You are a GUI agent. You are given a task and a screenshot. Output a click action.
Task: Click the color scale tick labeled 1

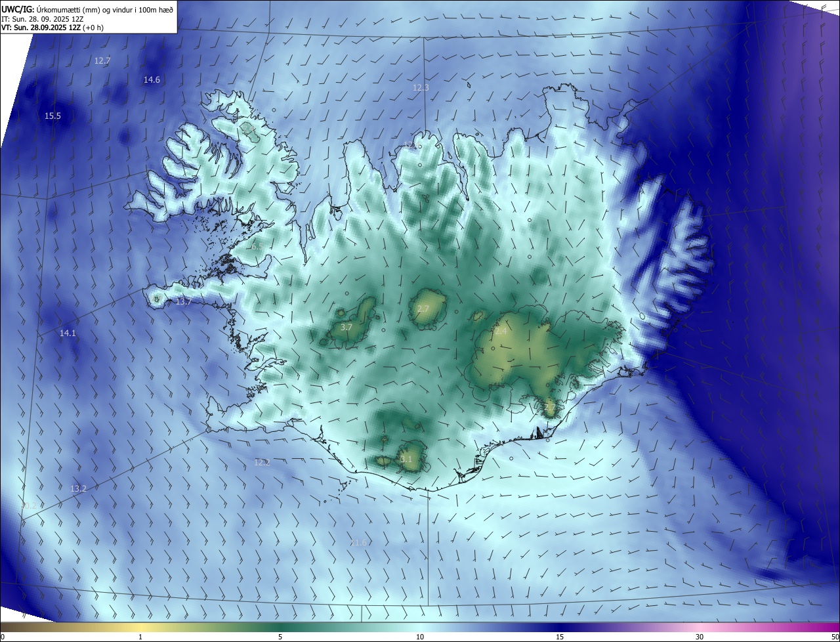click(140, 637)
